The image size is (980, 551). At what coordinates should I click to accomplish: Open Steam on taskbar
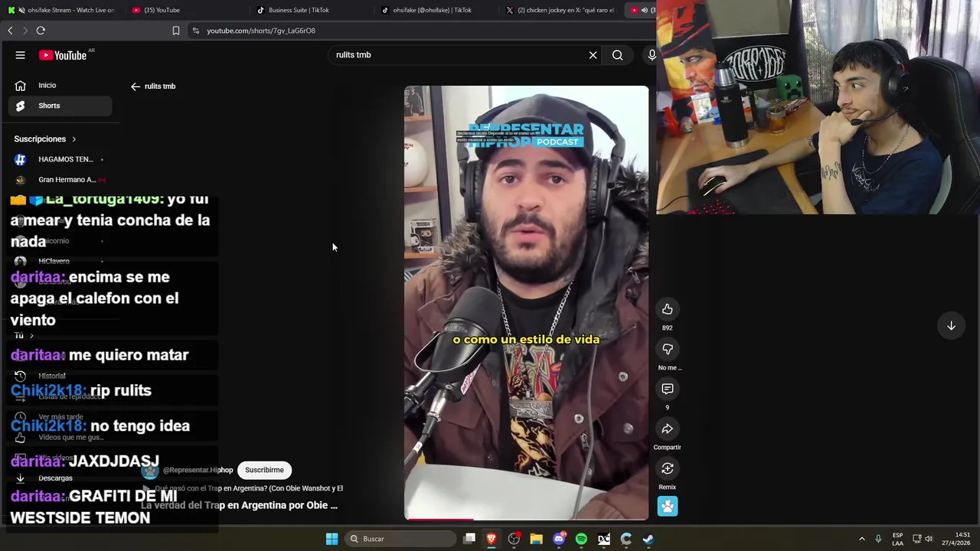648,539
